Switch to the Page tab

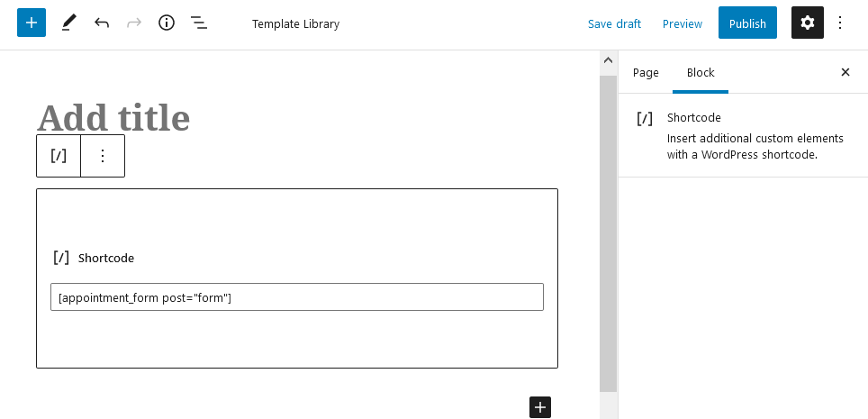646,73
